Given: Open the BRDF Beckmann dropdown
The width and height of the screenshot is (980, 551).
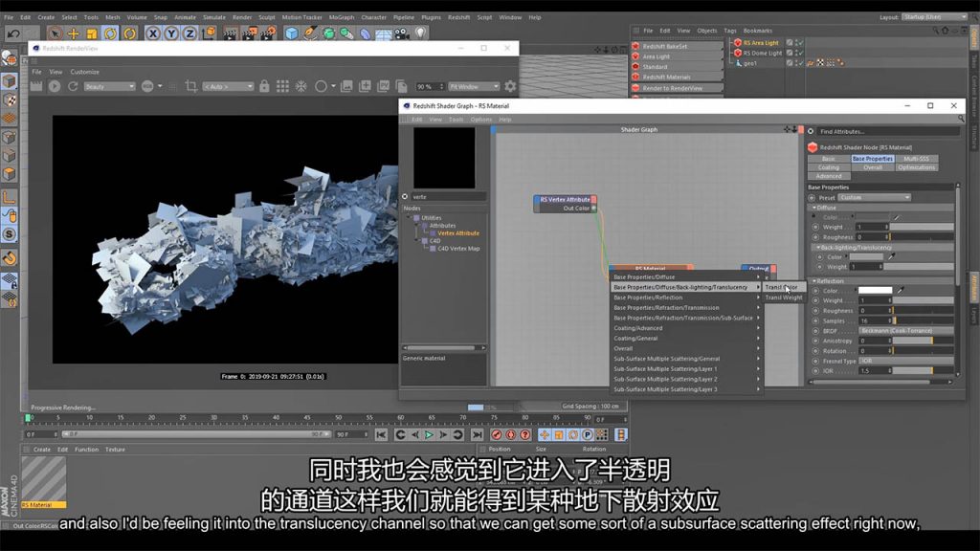Looking at the screenshot, I should click(905, 330).
